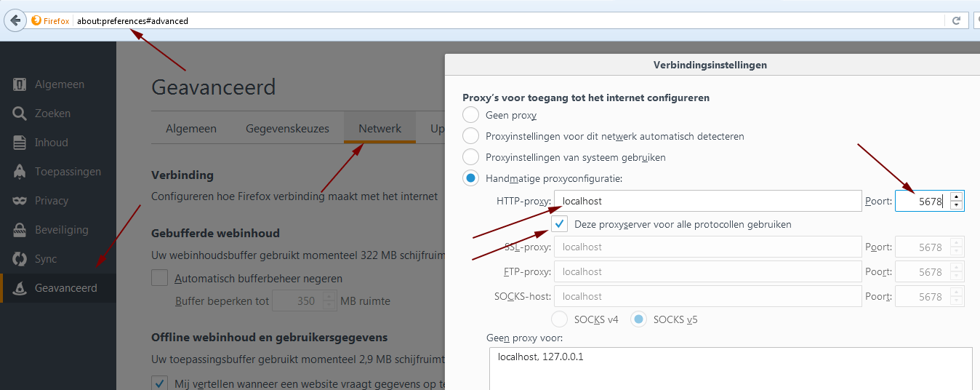This screenshot has width=980, height=390.
Task: Toggle Automatisch bufferbeheer negeren checkbox
Action: click(159, 278)
